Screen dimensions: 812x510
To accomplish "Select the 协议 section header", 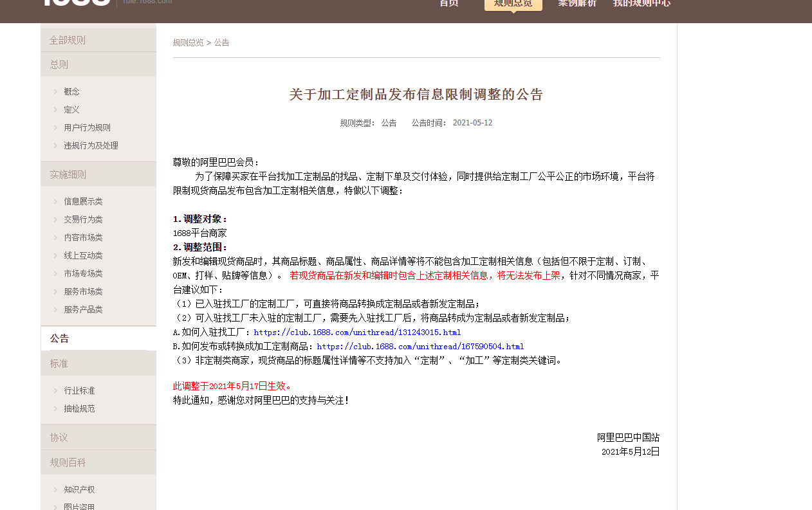I will pos(98,437).
